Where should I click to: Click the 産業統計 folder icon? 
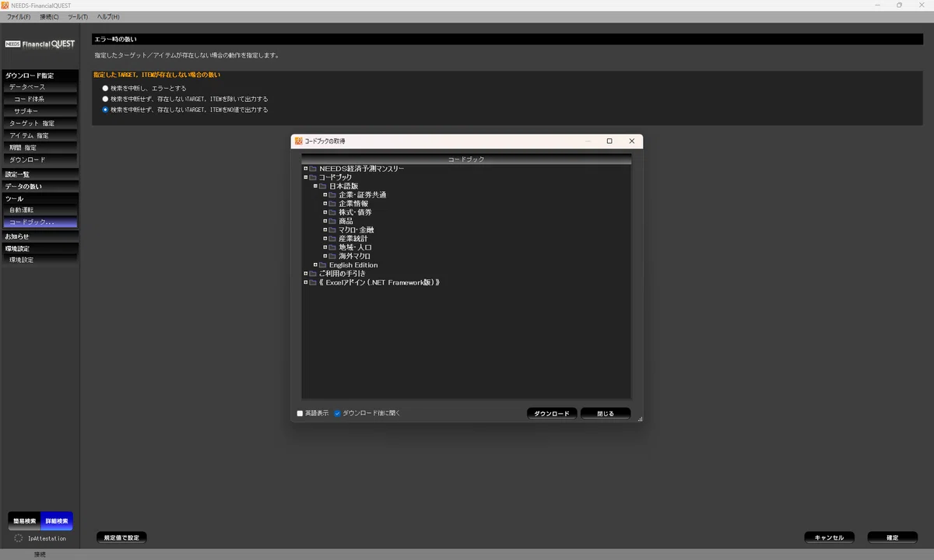(x=332, y=239)
